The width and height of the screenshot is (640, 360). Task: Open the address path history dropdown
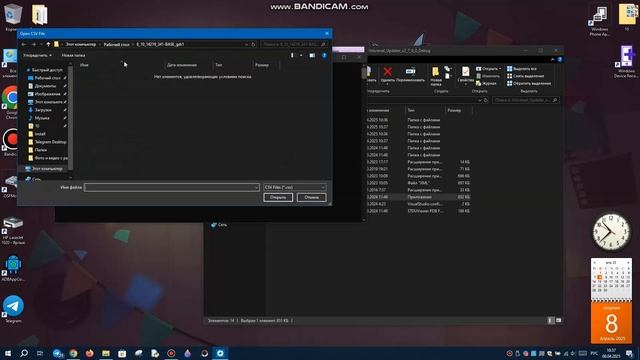tap(246, 44)
